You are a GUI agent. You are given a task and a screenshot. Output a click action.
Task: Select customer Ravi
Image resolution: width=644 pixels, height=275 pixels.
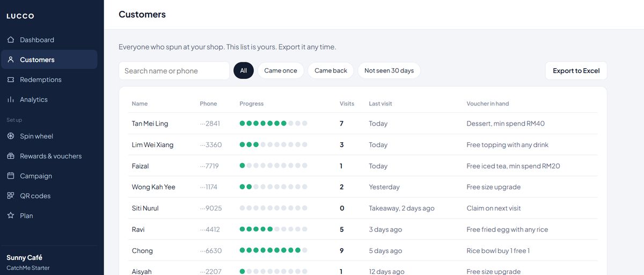(x=138, y=229)
